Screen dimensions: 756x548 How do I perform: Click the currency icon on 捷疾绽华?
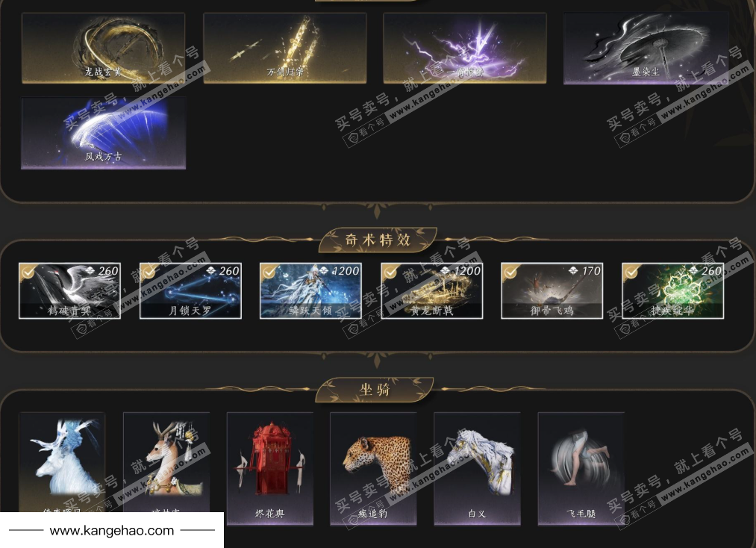tap(693, 270)
